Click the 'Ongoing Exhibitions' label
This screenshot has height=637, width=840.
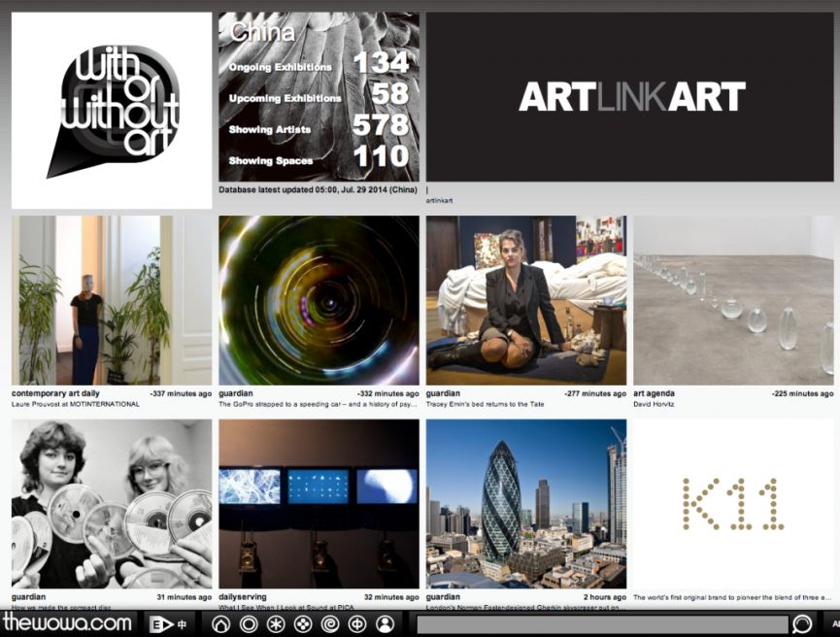click(x=281, y=68)
